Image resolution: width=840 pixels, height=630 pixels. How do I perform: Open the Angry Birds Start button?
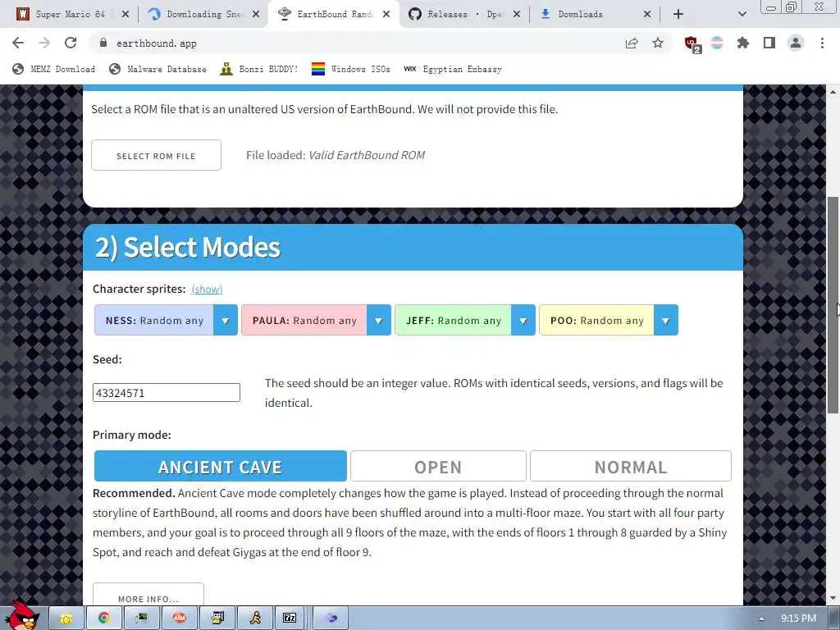point(24,617)
